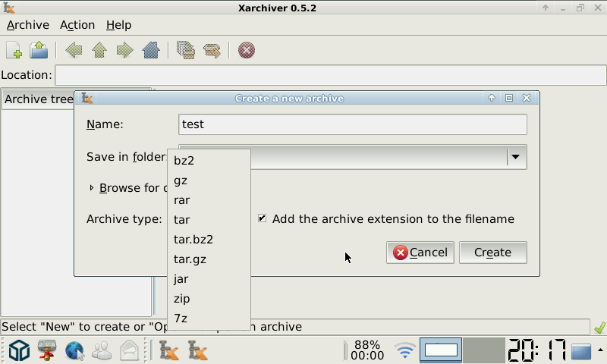This screenshot has width=607, height=364.
Task: Click the Name field containing test
Action: click(352, 124)
